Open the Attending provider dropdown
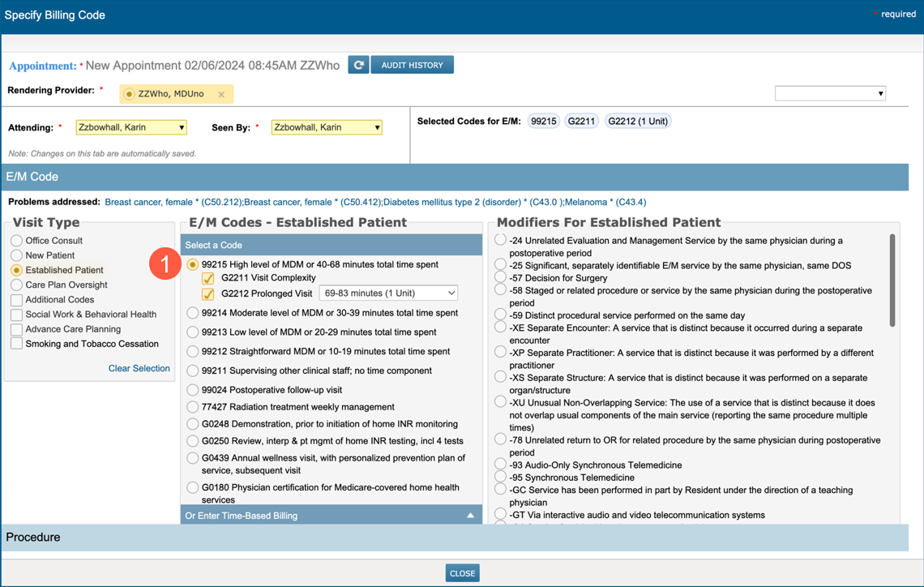The image size is (924, 587). coord(131,127)
